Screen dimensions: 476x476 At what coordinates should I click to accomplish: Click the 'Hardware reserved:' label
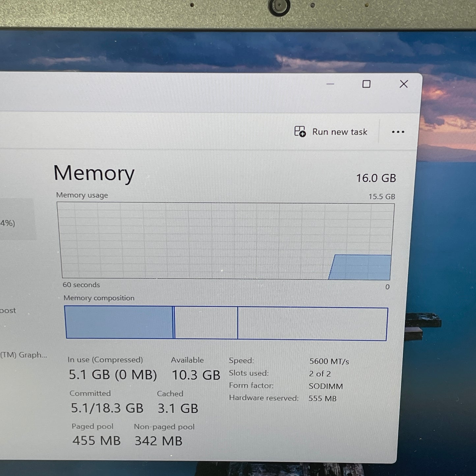(264, 398)
